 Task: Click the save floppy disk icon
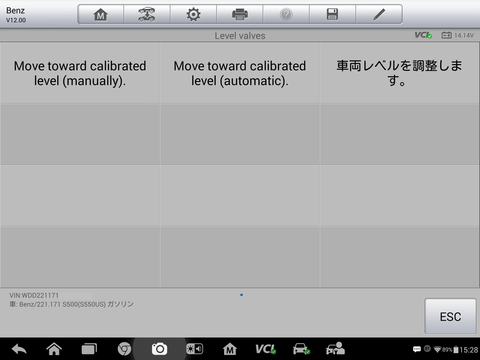coord(332,14)
